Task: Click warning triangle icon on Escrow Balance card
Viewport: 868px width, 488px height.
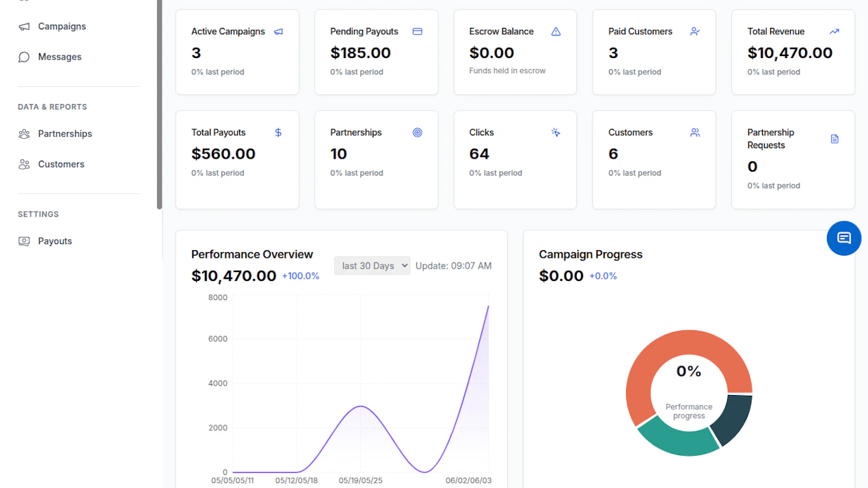Action: (556, 31)
